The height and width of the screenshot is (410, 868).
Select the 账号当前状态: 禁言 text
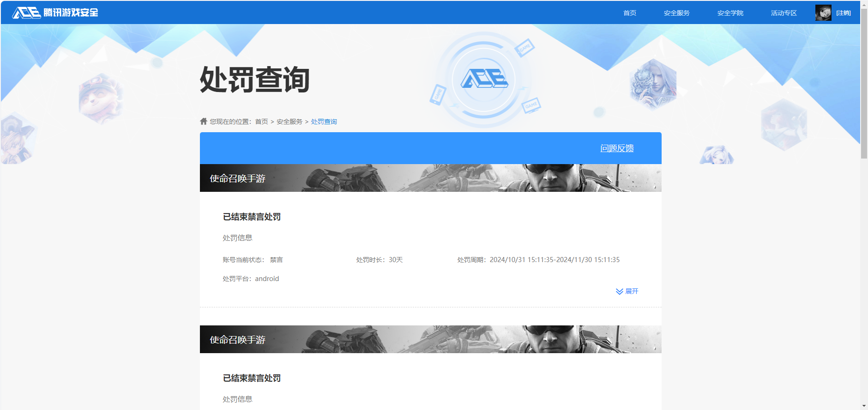click(x=253, y=260)
